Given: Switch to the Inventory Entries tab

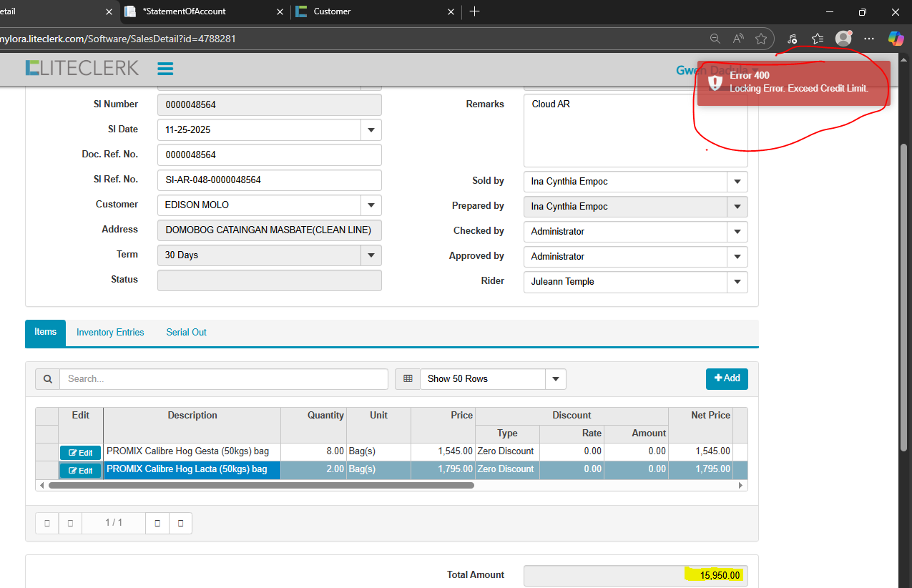Looking at the screenshot, I should click(x=110, y=333).
